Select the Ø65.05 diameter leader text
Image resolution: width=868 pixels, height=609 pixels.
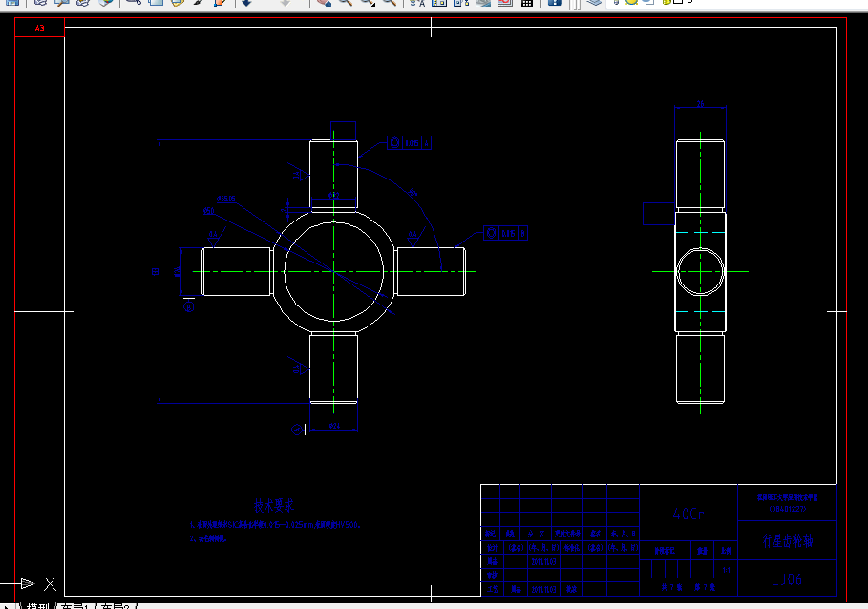(226, 199)
